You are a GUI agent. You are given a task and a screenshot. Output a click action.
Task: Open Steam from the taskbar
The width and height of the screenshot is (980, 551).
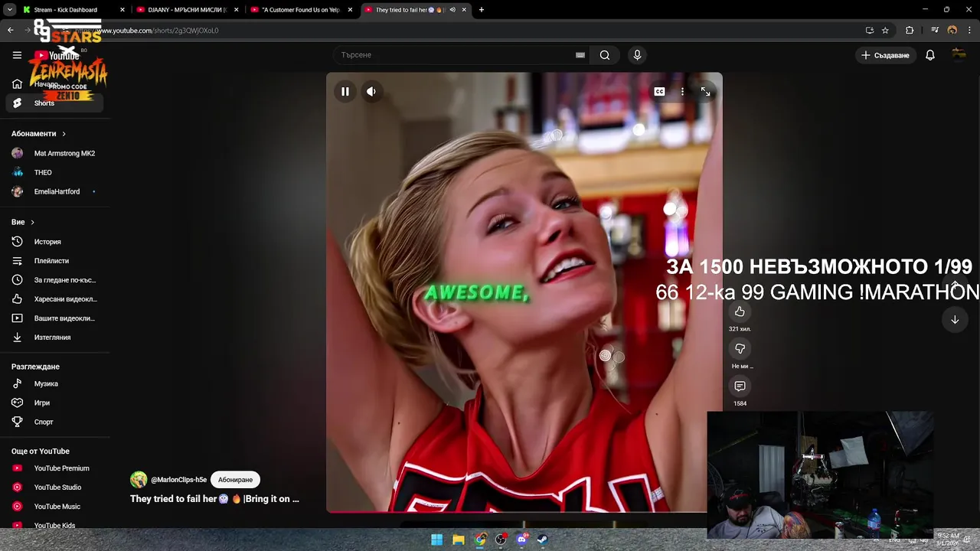coord(543,540)
